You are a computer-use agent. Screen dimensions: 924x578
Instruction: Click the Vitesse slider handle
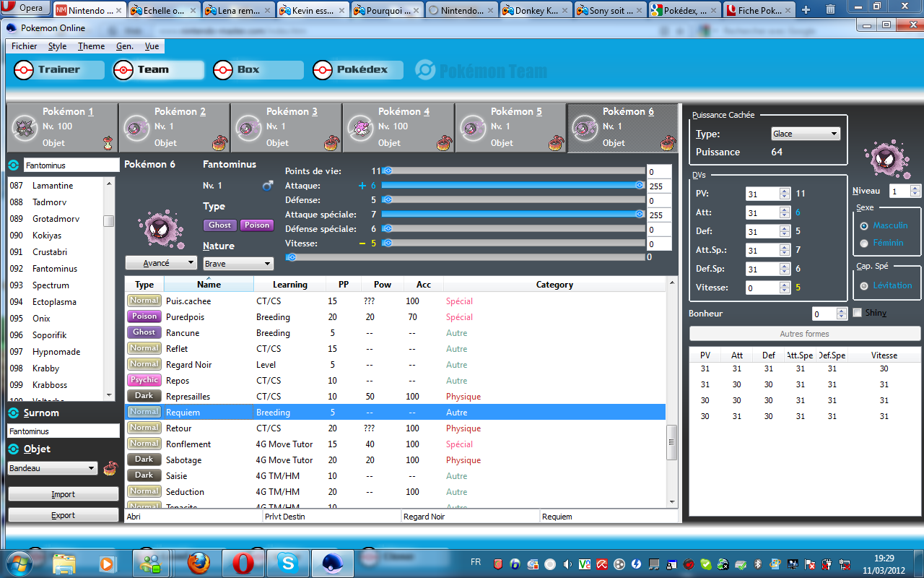pyautogui.click(x=387, y=243)
